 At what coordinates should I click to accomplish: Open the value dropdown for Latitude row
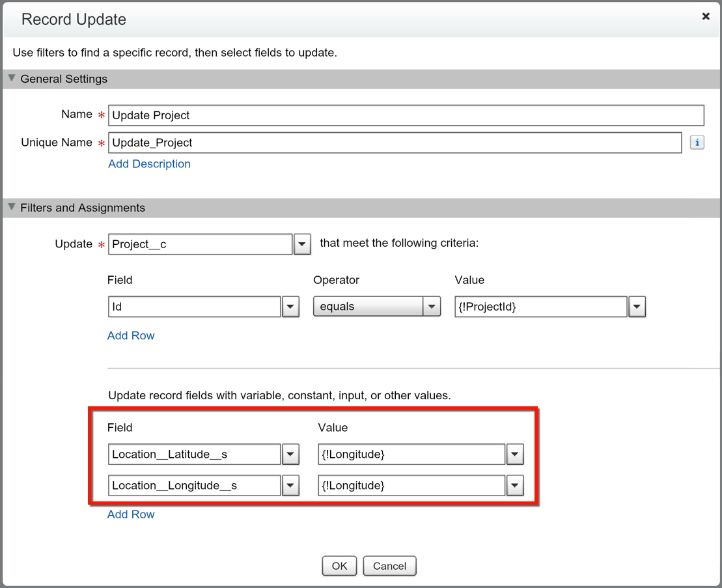(x=515, y=455)
